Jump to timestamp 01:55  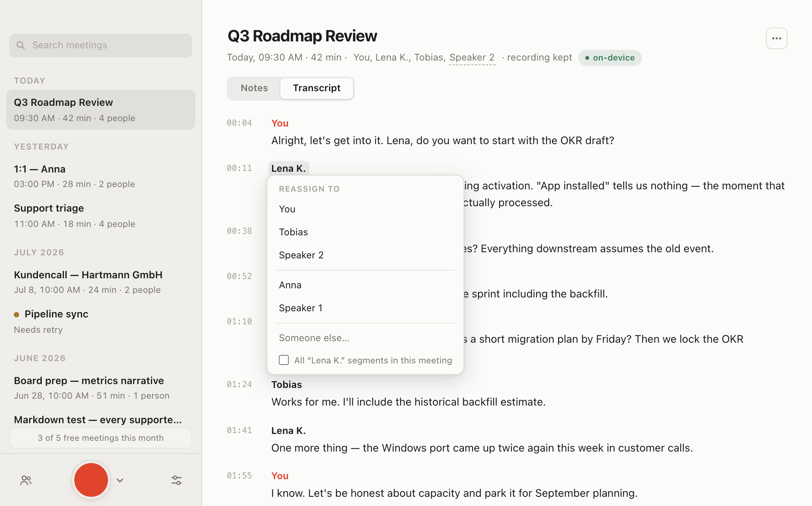point(239,476)
